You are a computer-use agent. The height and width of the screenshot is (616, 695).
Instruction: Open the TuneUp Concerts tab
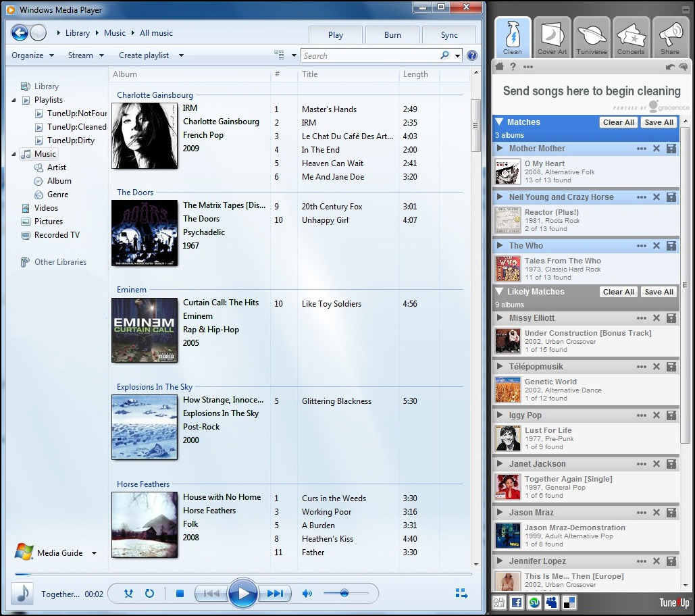(631, 38)
